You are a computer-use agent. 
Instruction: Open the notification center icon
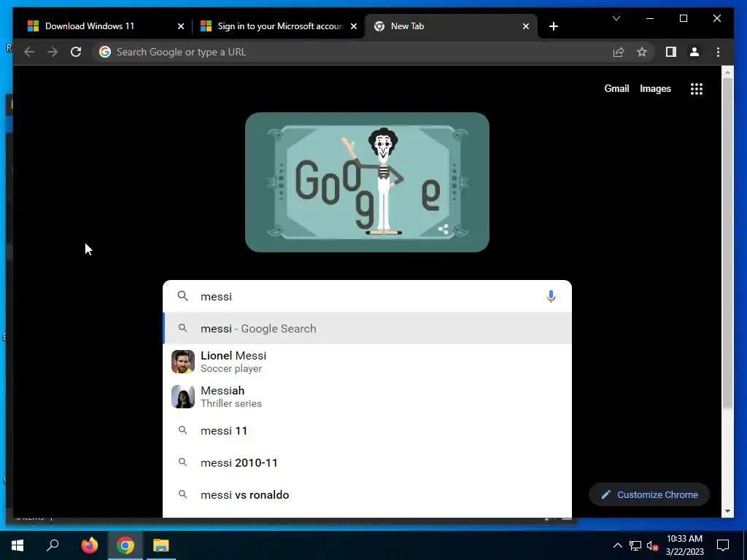tap(723, 545)
